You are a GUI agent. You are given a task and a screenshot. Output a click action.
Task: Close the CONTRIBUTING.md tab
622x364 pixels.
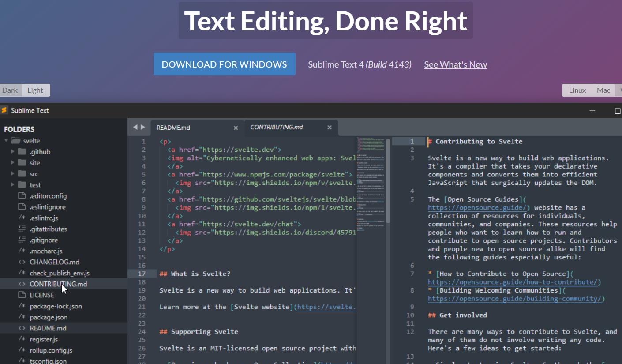329,128
